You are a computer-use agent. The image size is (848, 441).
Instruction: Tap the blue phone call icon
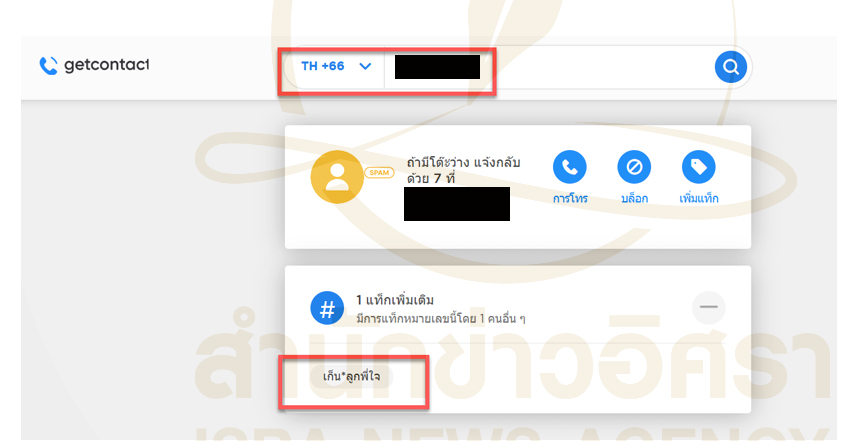pyautogui.click(x=569, y=167)
